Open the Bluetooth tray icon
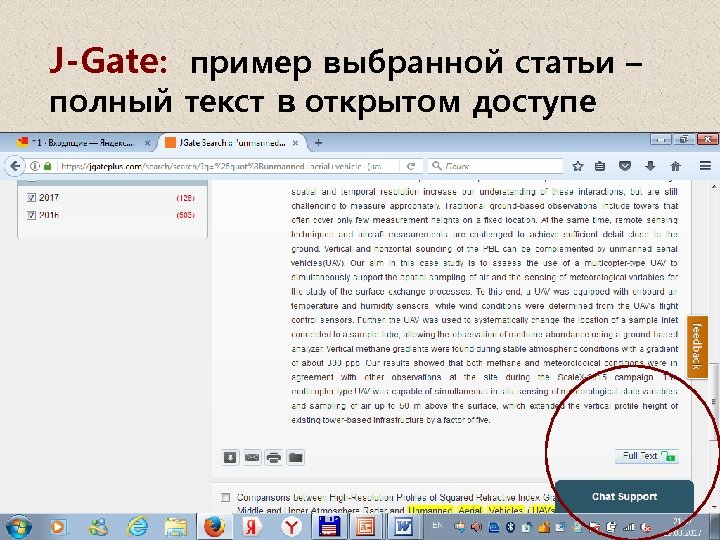Screen dimensions: 720x540 (x=510, y=527)
